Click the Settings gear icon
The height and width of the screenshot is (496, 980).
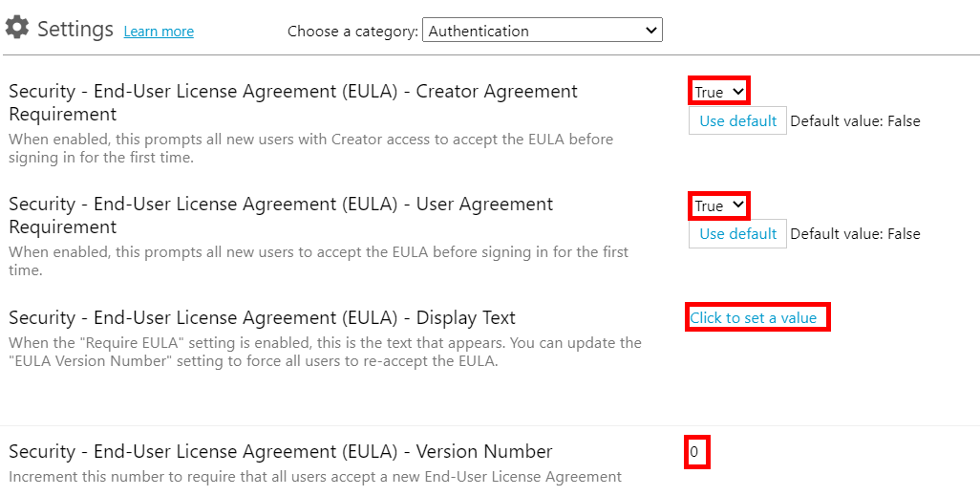(16, 28)
